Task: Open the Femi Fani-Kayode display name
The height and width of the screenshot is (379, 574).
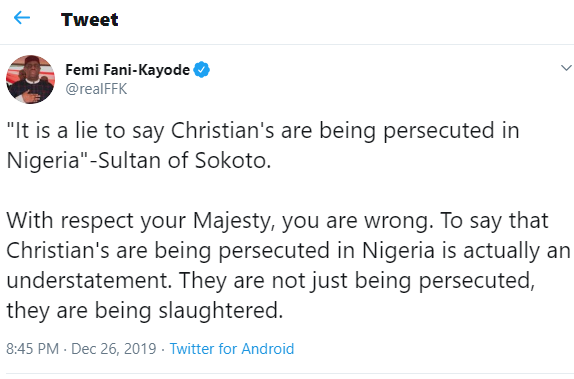Action: click(127, 70)
